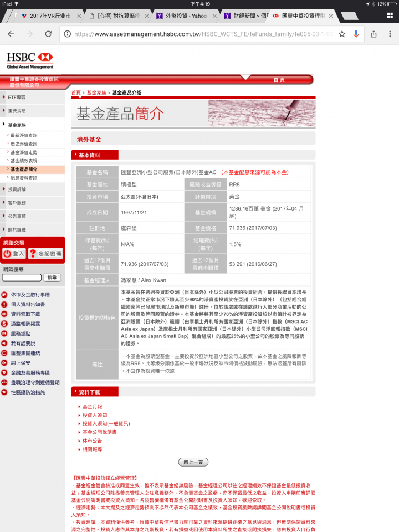The image size is (399, 532).
Task: Open the 相關報導 download link
Action: point(93,449)
